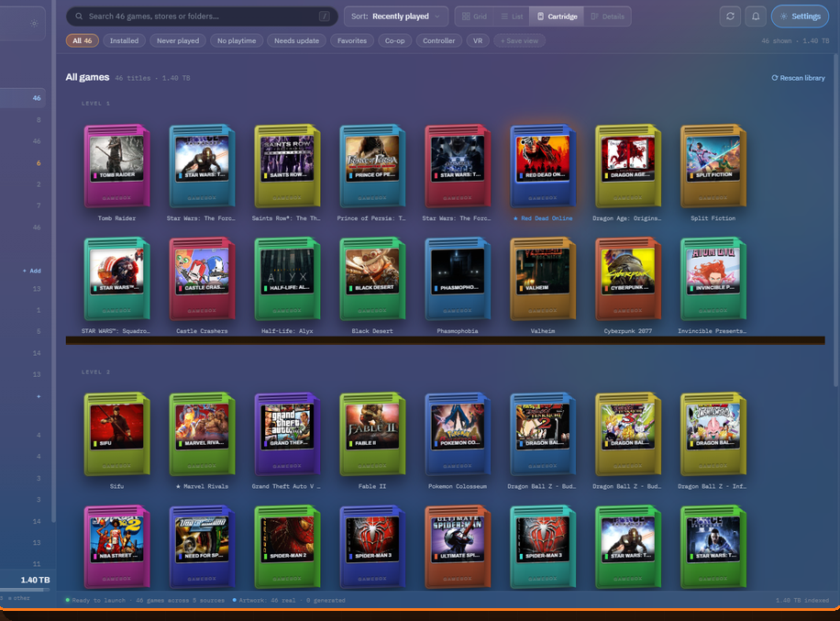Screen dimensions: 840x621
Task: Select the All 46 filter
Action: (x=82, y=40)
